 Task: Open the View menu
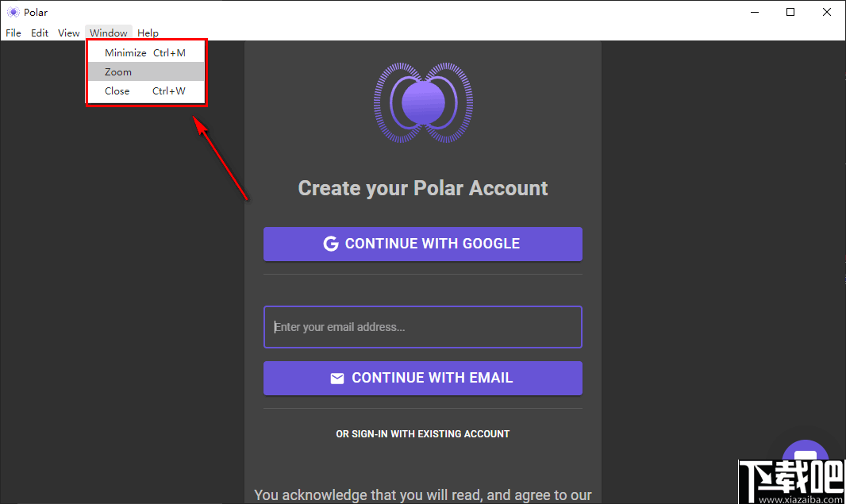68,33
